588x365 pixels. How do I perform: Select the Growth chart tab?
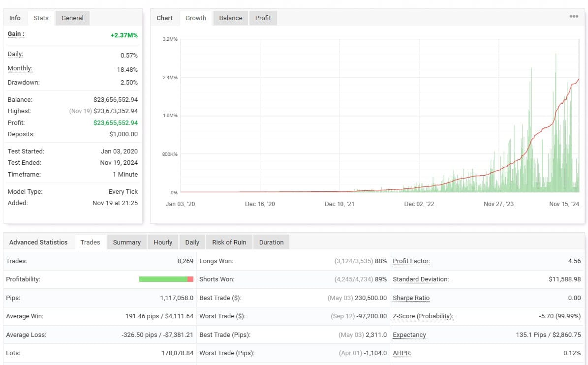[196, 18]
